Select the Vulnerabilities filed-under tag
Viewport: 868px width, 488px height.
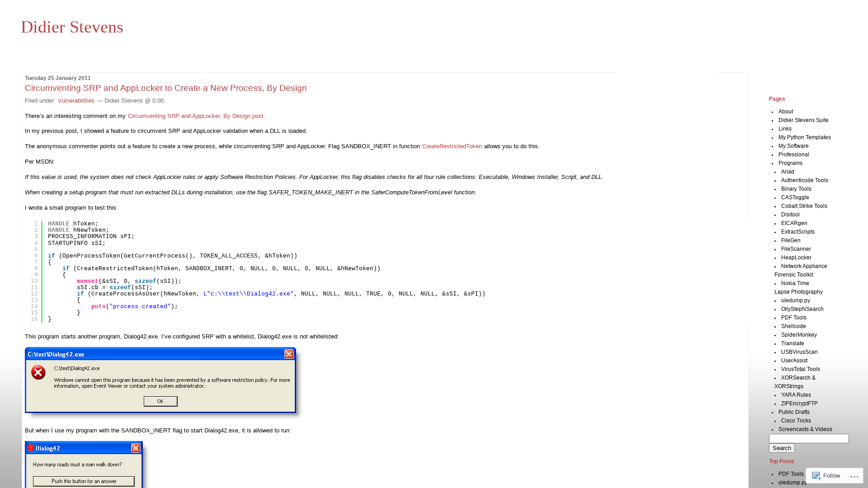tap(75, 100)
